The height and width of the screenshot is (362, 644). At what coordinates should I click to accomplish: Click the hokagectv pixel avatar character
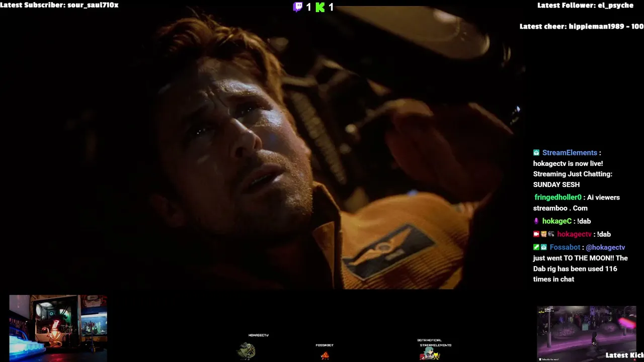click(x=247, y=350)
